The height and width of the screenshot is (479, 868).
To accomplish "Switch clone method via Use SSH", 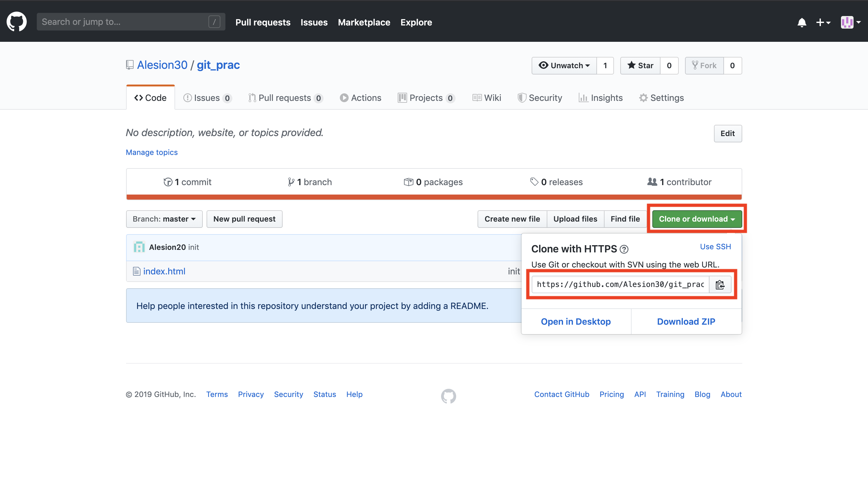I will 715,247.
